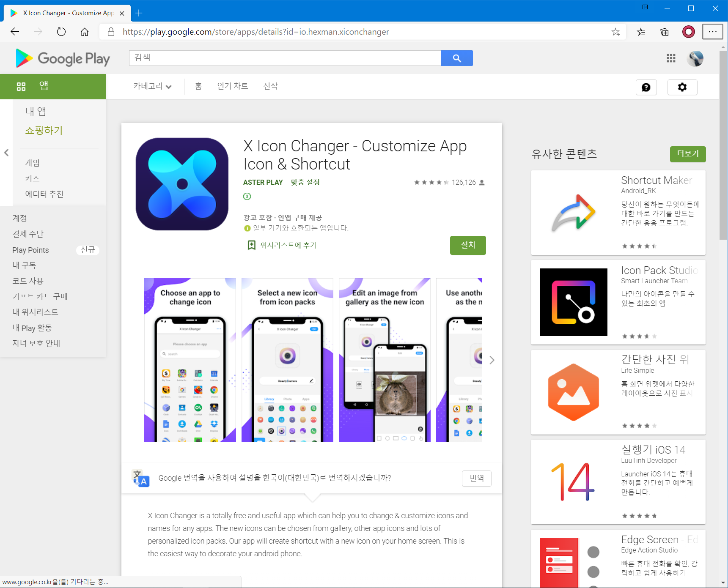Click the blue search magnifier button
Viewport: 728px width, 588px height.
(x=457, y=58)
